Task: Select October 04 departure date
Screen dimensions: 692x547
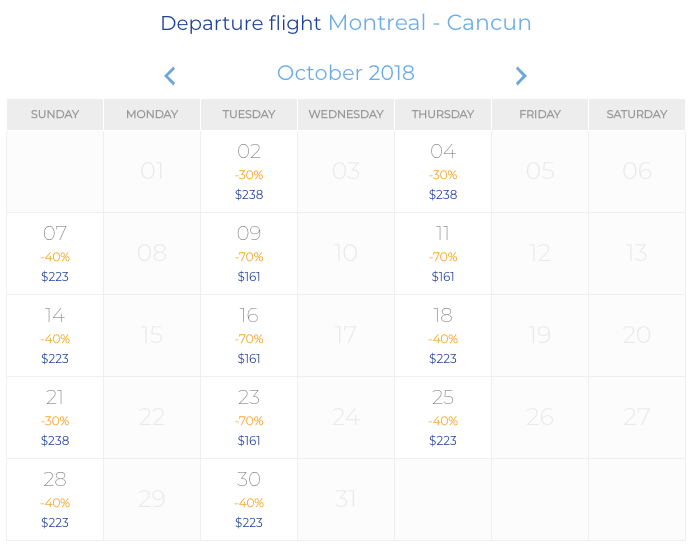Action: pos(443,172)
